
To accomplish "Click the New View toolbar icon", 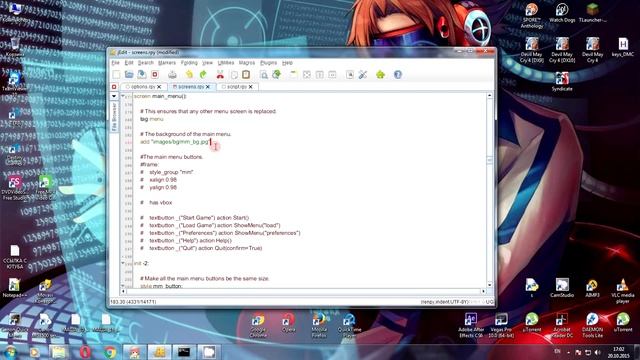I will (x=293, y=75).
